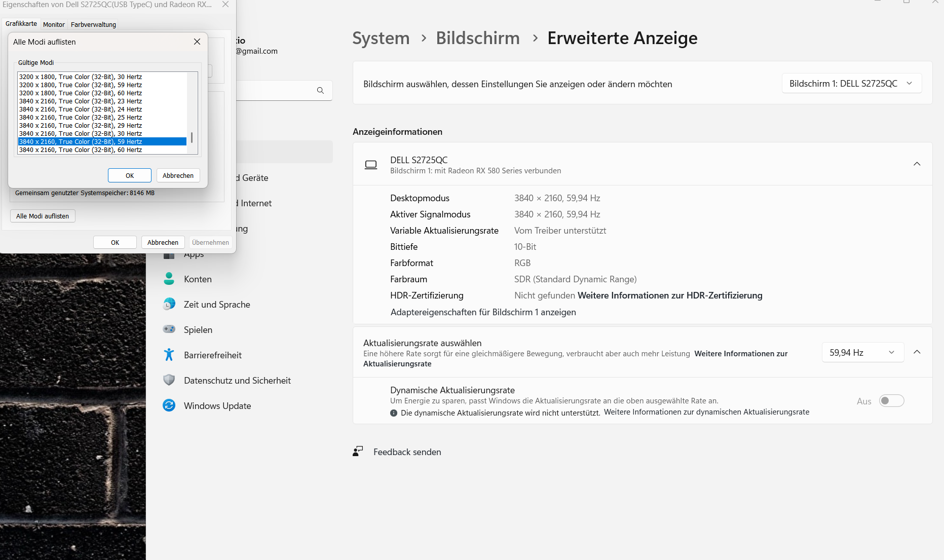Select mode 3840 x 2160, 30 Hertz
The height and width of the screenshot is (560, 944).
tap(102, 134)
